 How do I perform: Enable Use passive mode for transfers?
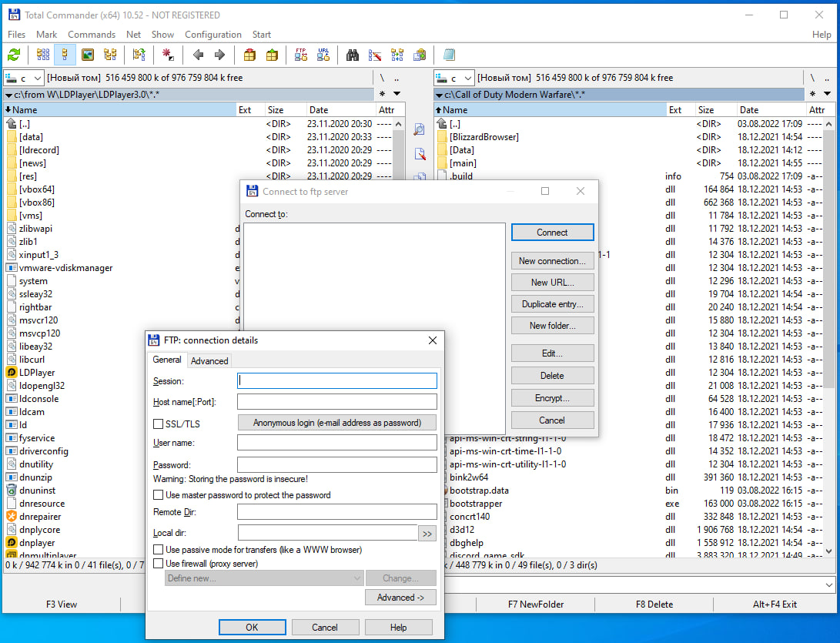point(158,549)
